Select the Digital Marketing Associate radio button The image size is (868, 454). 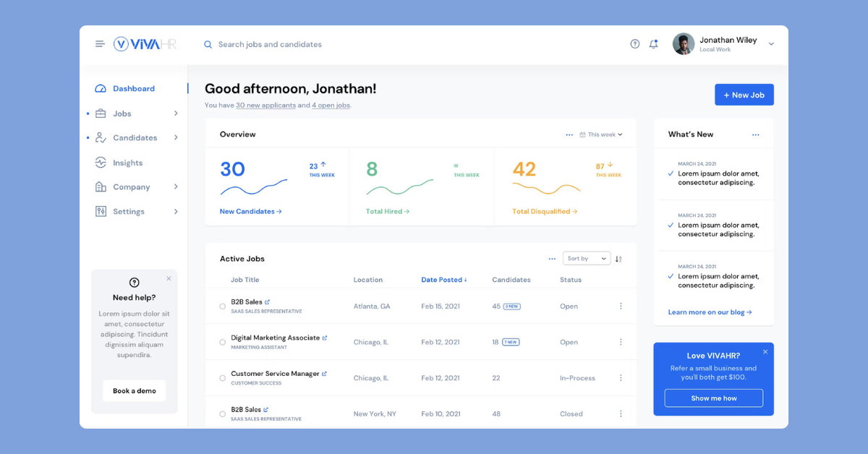[222, 343]
